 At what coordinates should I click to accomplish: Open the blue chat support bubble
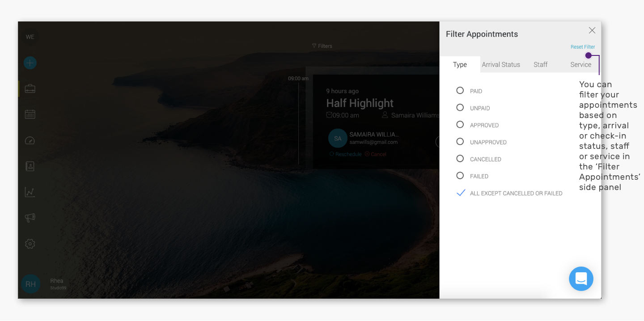click(581, 279)
